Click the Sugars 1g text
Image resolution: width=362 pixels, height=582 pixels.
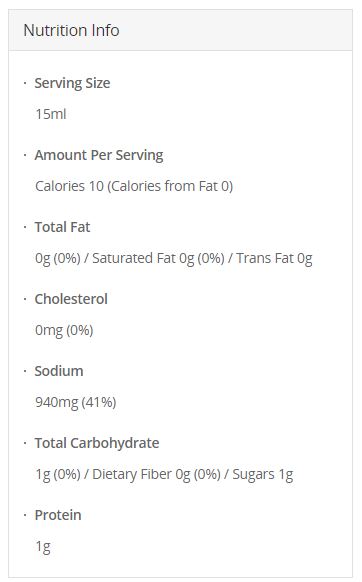point(263,474)
